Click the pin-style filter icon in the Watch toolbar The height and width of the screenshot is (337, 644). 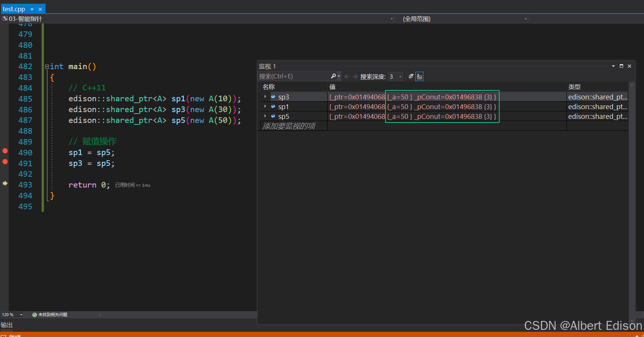[x=411, y=77]
